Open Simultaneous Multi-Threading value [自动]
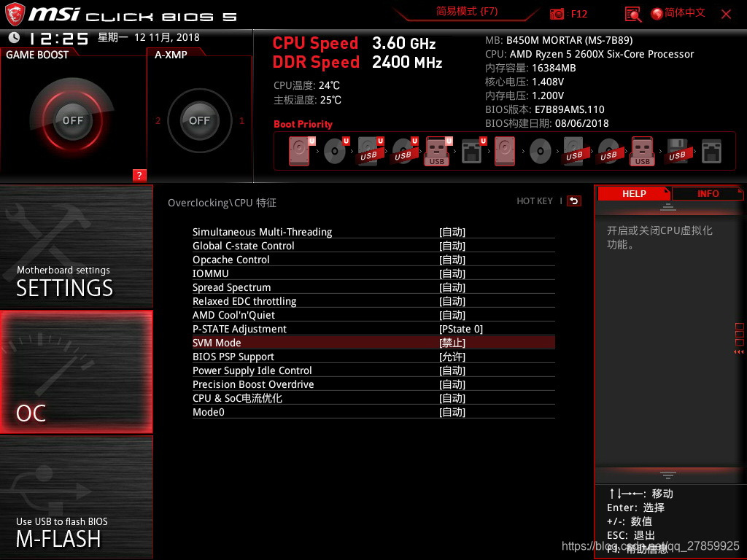 click(452, 232)
